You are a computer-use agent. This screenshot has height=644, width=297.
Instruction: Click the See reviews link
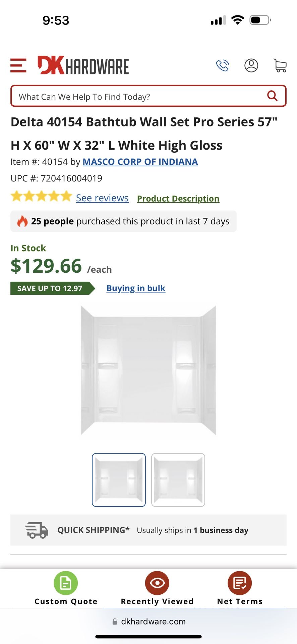(102, 198)
